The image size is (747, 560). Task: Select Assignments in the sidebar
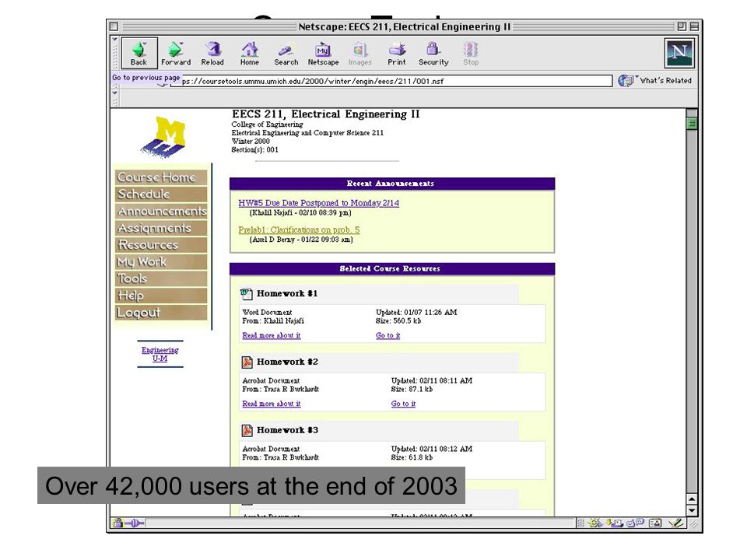161,228
